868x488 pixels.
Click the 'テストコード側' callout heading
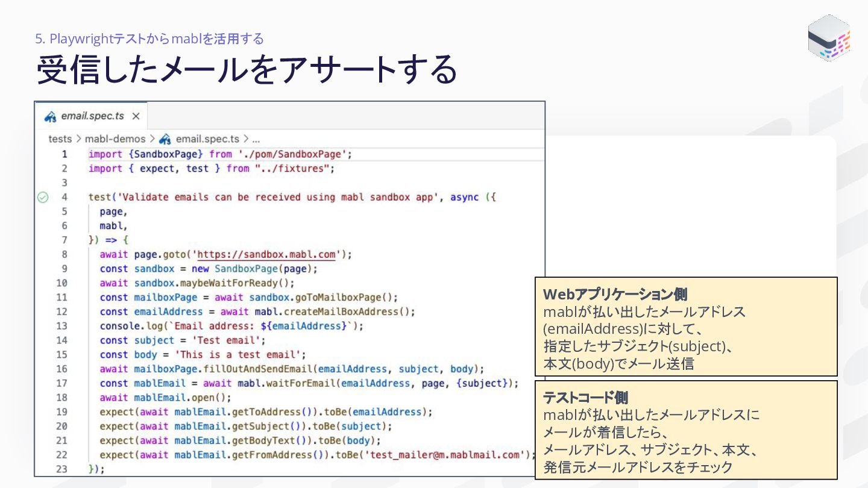tap(585, 398)
